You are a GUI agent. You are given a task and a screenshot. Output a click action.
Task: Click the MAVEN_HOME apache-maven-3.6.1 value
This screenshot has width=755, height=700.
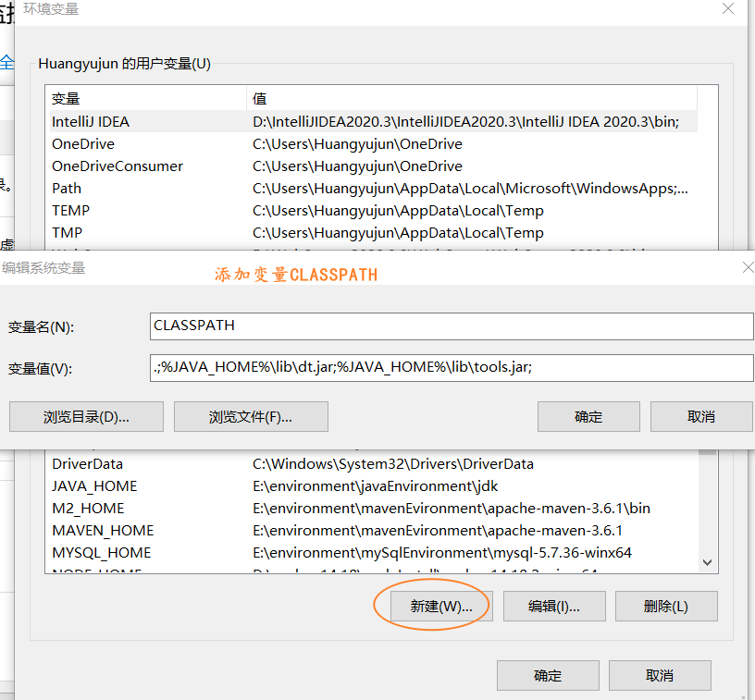coord(438,530)
